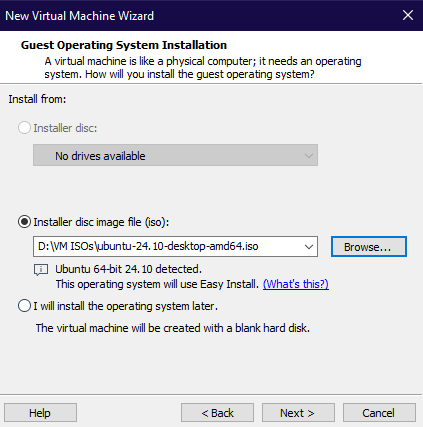The image size is (423, 427).
Task: Choose the install operating system later radio option
Action: (25, 306)
